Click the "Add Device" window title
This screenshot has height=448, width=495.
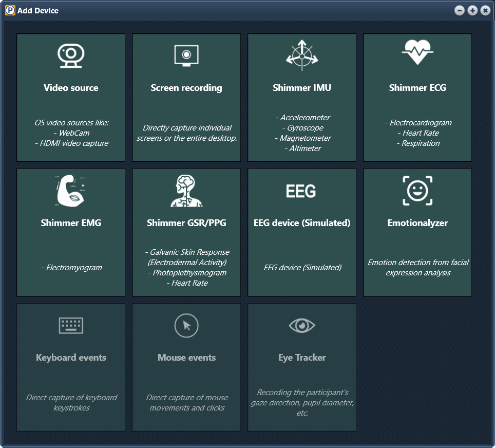pyautogui.click(x=38, y=11)
